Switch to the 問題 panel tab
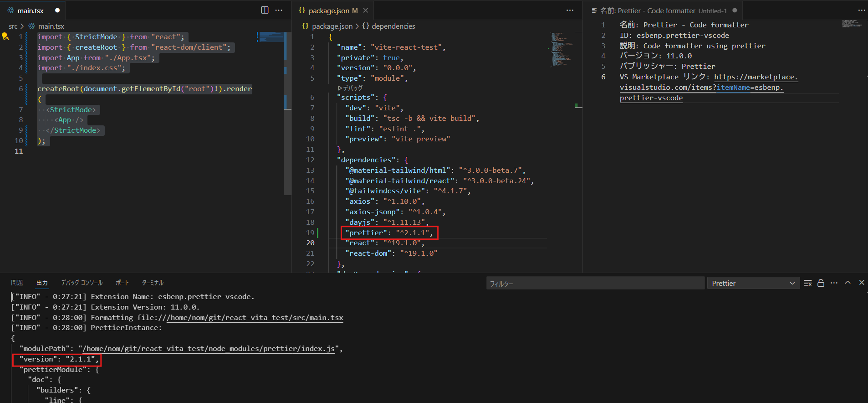 pos(17,283)
